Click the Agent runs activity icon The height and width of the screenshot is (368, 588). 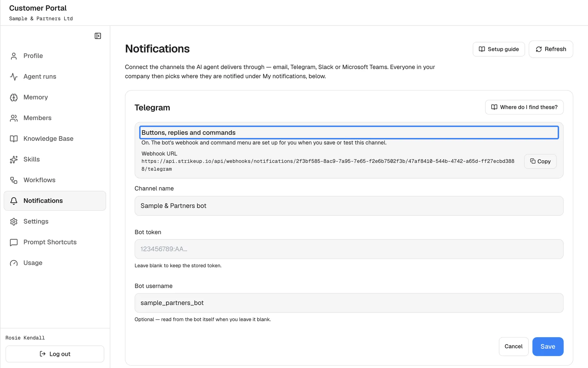pos(14,77)
